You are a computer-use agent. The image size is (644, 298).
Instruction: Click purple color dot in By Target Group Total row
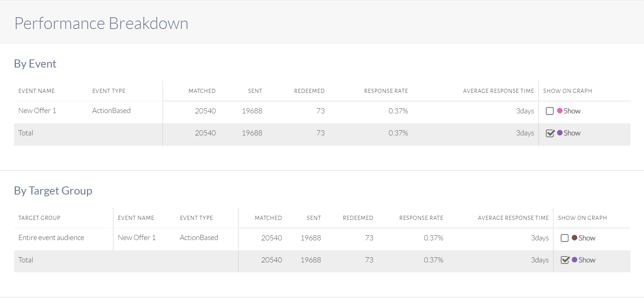point(574,259)
